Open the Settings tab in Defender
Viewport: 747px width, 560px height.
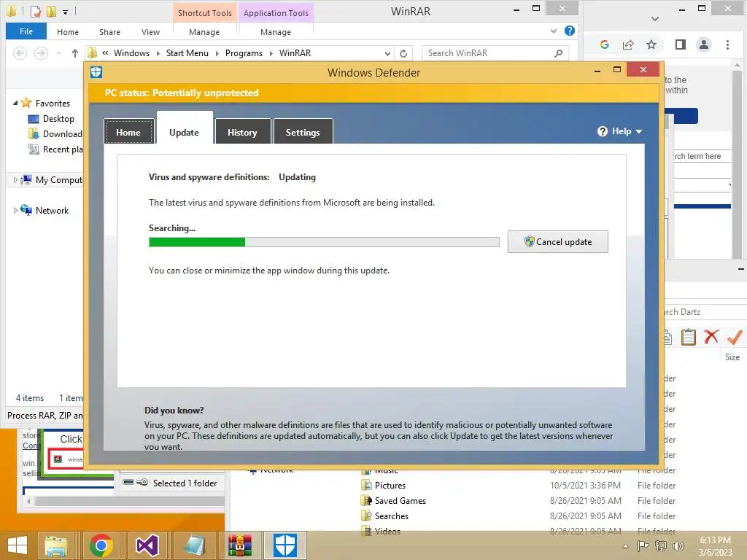click(303, 132)
